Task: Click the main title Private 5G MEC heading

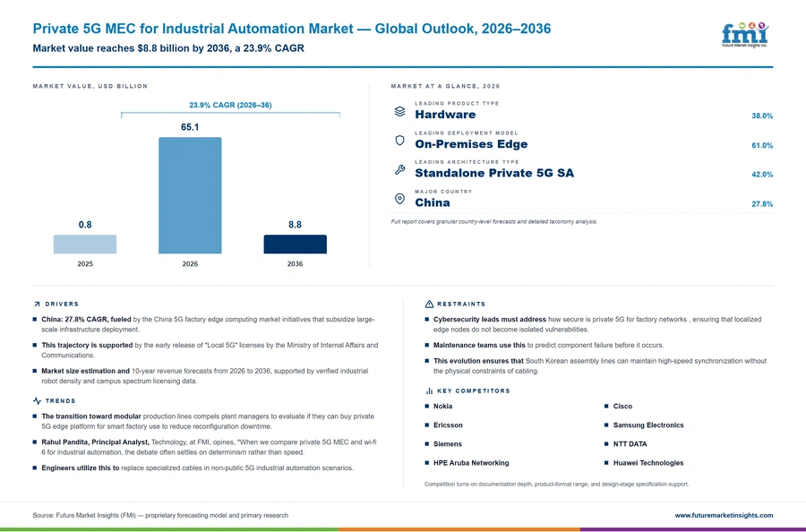Action: (x=291, y=29)
